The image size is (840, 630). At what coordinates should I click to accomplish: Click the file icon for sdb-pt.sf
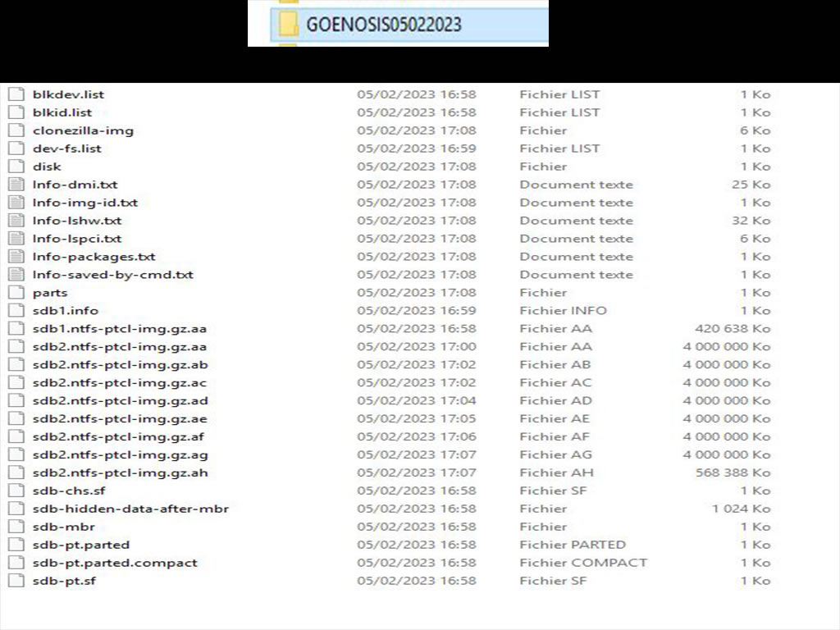coord(16,581)
